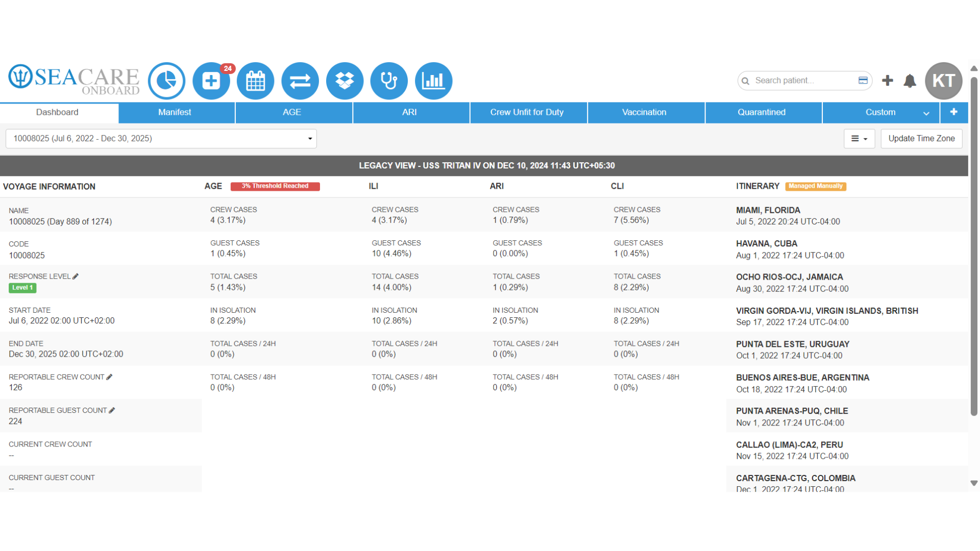Type in the Search patient field

804,81
